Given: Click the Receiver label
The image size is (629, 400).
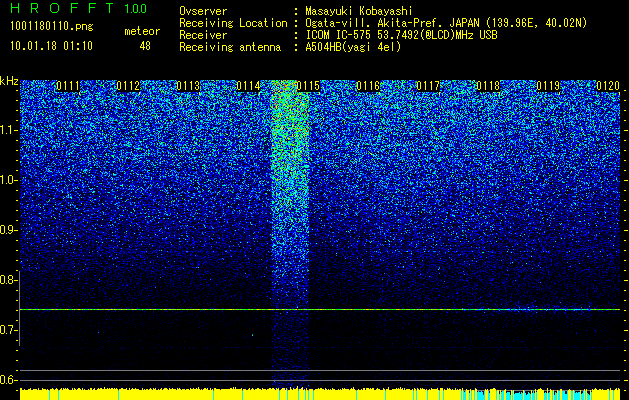Looking at the screenshot, I should (x=203, y=35).
